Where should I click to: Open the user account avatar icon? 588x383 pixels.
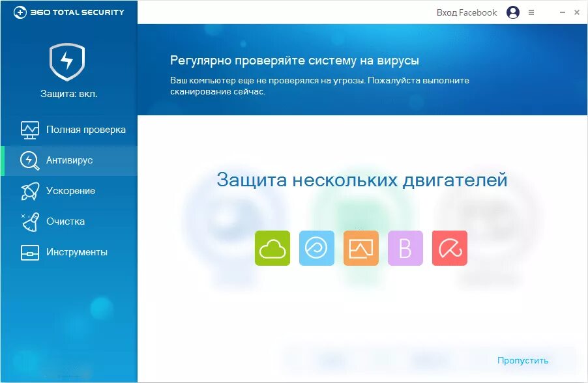click(x=512, y=12)
